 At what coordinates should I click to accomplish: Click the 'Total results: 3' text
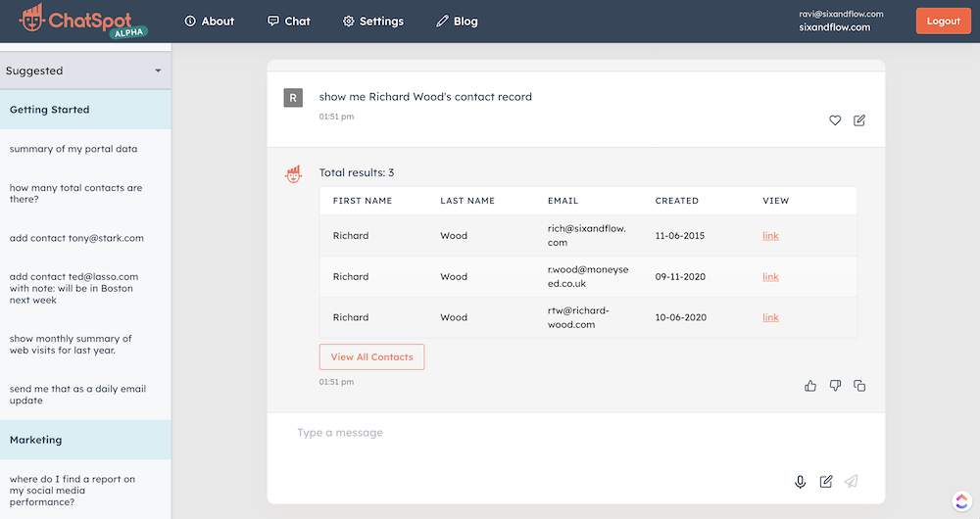click(357, 172)
